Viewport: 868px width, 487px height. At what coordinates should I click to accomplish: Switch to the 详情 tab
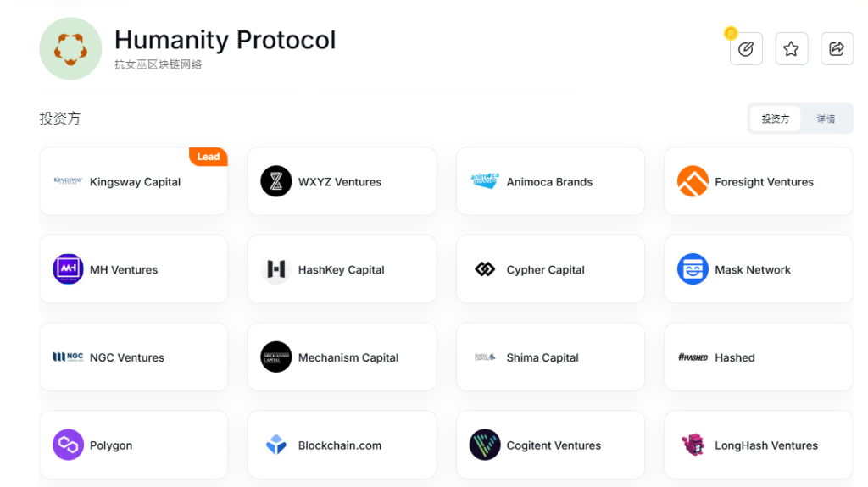[826, 119]
